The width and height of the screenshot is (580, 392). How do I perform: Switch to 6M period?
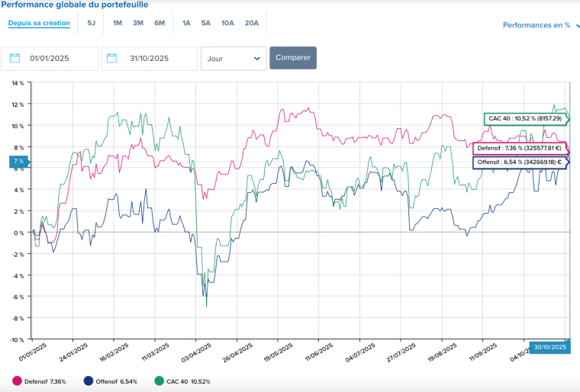(x=159, y=23)
